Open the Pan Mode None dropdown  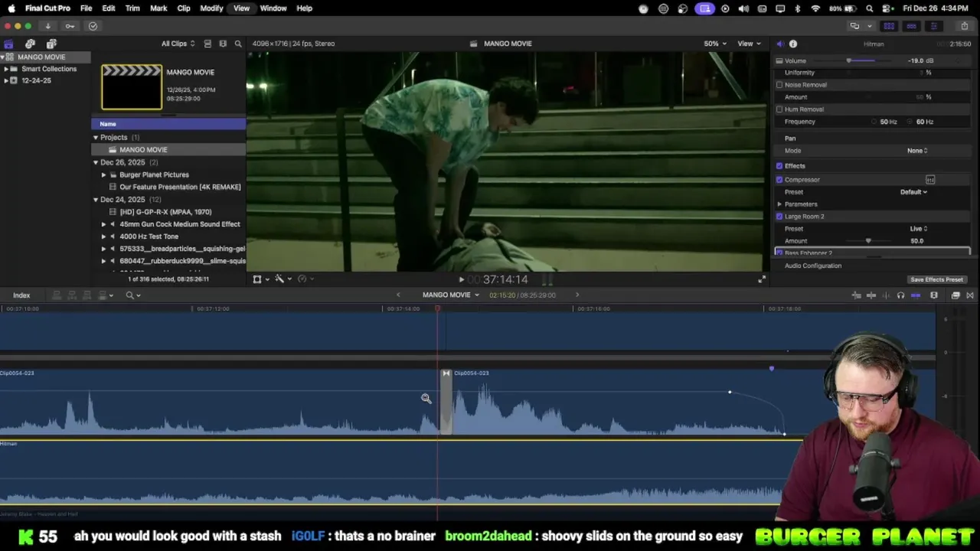point(917,151)
